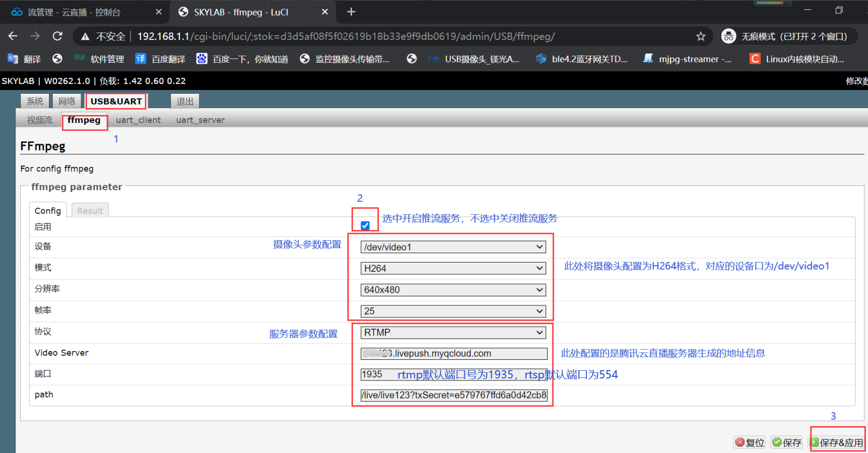Viewport: 868px width, 453px height.
Task: Switch to the Result tab
Action: click(x=90, y=211)
